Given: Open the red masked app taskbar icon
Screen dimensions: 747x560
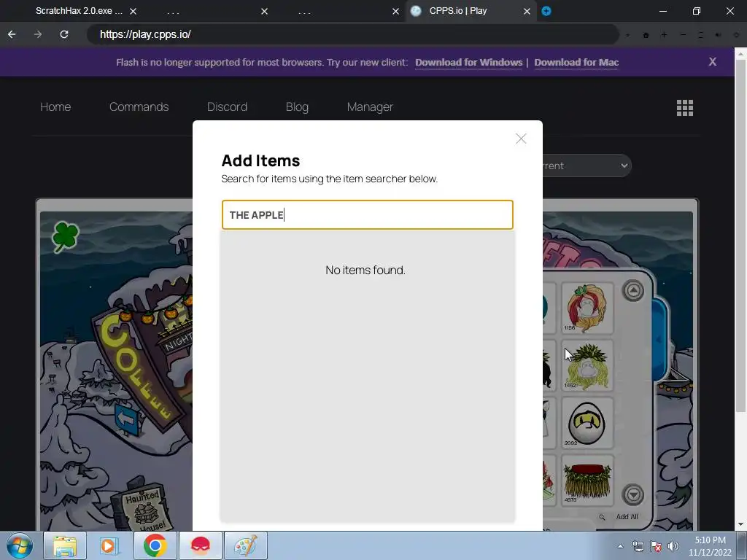Looking at the screenshot, I should click(x=201, y=545).
